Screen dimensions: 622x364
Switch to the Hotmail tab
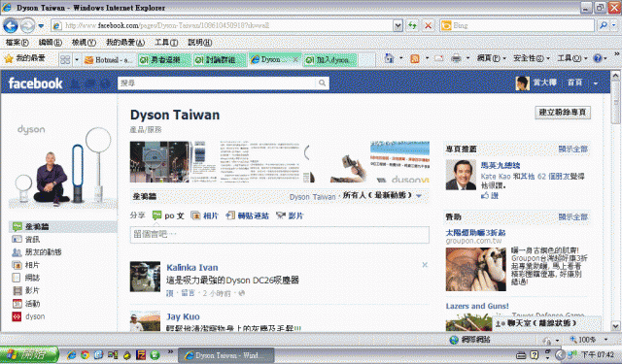point(109,60)
